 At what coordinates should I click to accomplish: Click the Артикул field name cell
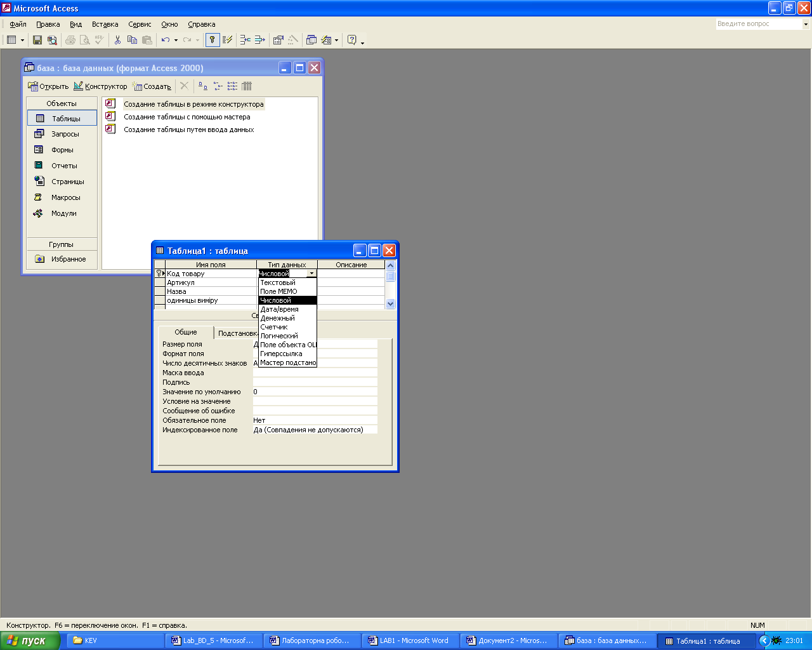211,282
